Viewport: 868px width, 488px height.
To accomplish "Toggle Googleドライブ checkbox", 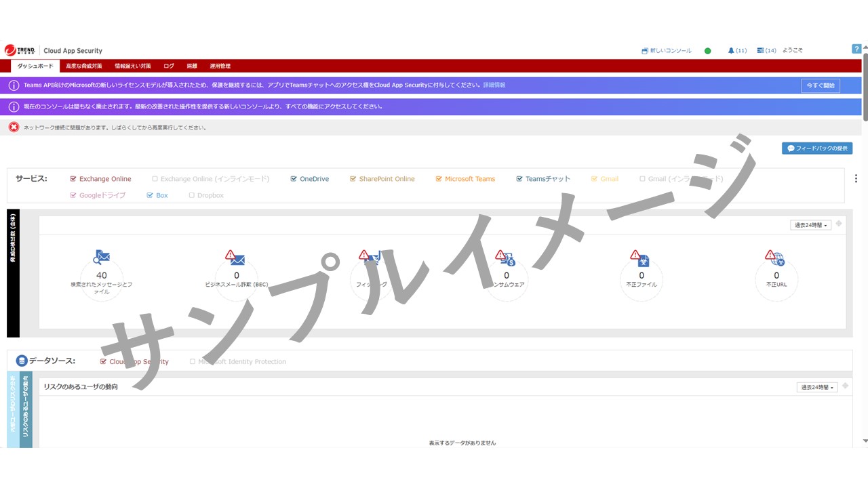I will coord(73,195).
